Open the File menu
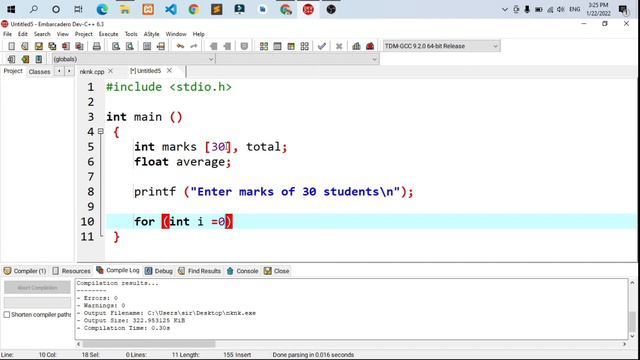This screenshot has width=640, height=360. click(7, 34)
